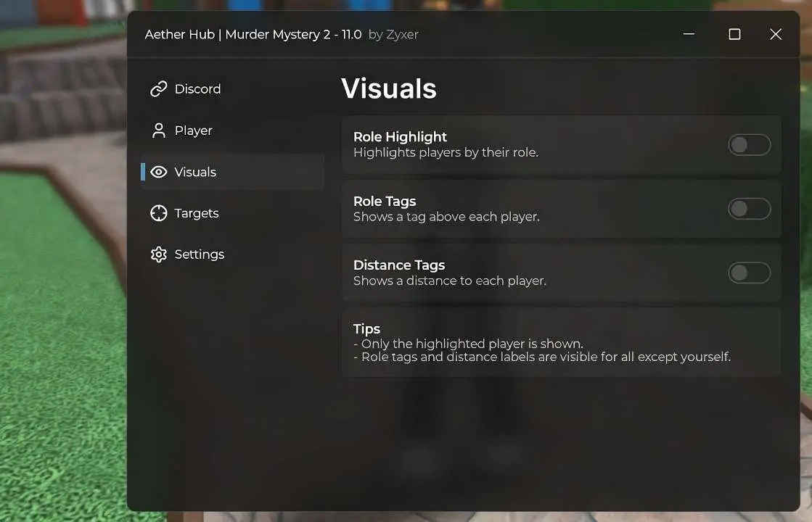Open the Discord tab label
Viewport: 812px width, 522px height.
click(x=197, y=89)
